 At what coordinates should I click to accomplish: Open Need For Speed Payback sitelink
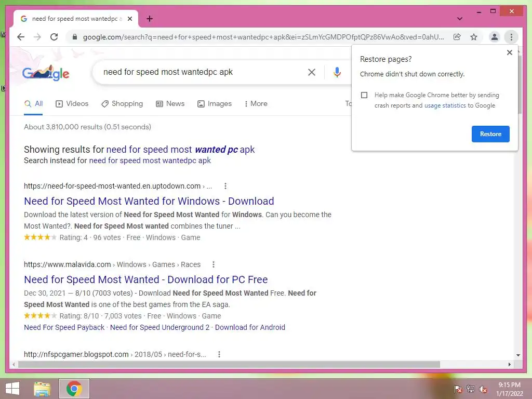click(64, 327)
